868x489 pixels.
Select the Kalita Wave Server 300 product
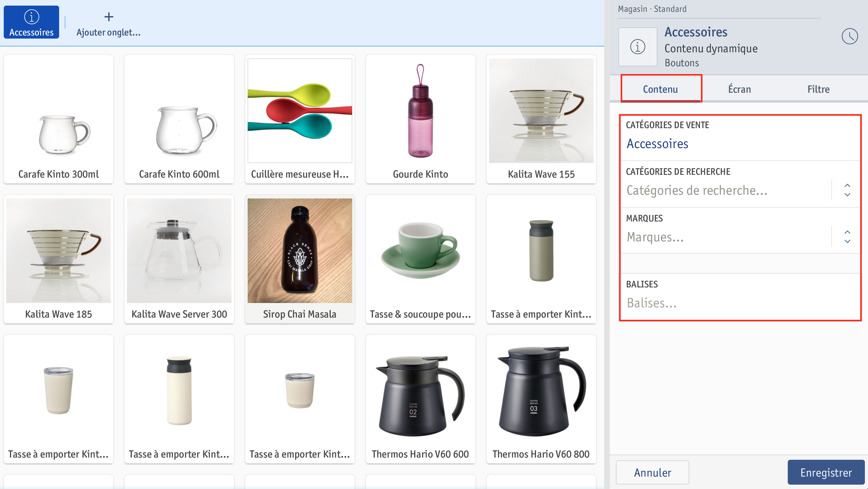point(179,259)
